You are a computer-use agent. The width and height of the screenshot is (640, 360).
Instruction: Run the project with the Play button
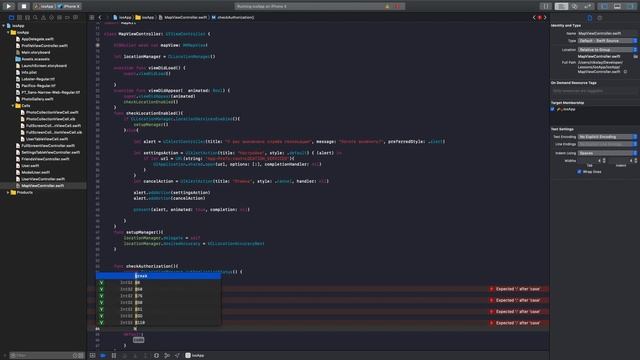point(9,6)
